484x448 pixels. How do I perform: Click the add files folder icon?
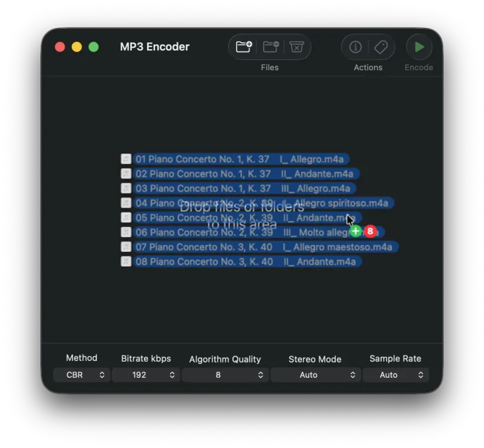(x=244, y=47)
